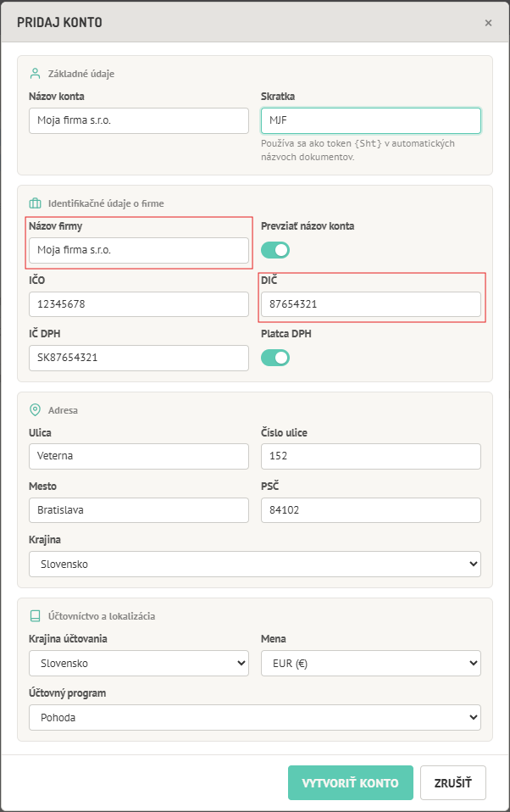510x812 pixels.
Task: Focus the Skratka input field with MJF
Action: 371,120
